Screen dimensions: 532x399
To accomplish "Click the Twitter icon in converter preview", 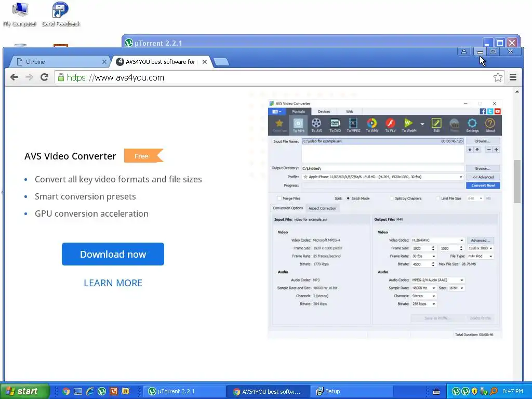I will click(x=490, y=111).
